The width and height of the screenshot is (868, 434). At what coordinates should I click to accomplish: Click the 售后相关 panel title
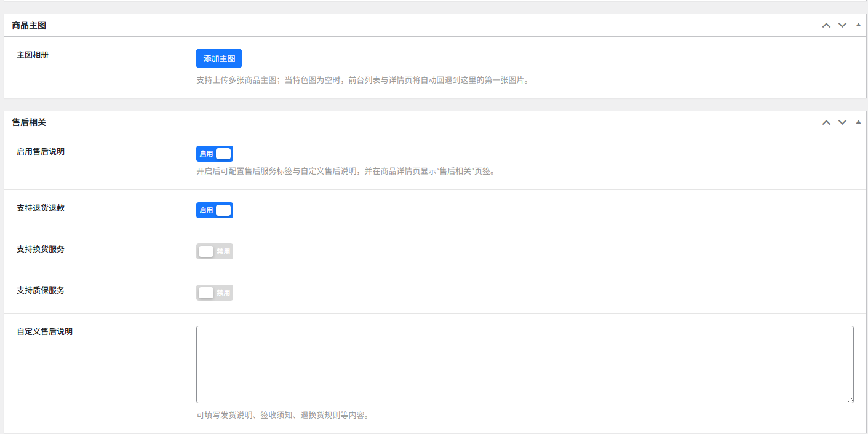click(x=29, y=122)
